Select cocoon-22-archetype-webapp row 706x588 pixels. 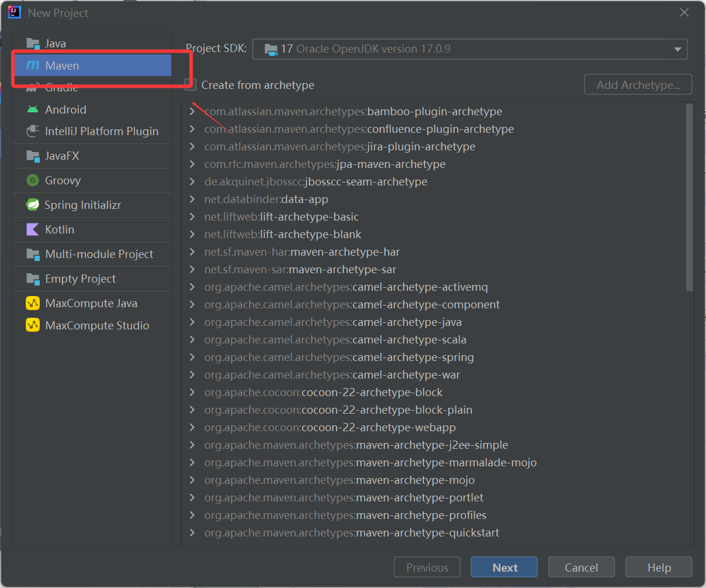433,427
